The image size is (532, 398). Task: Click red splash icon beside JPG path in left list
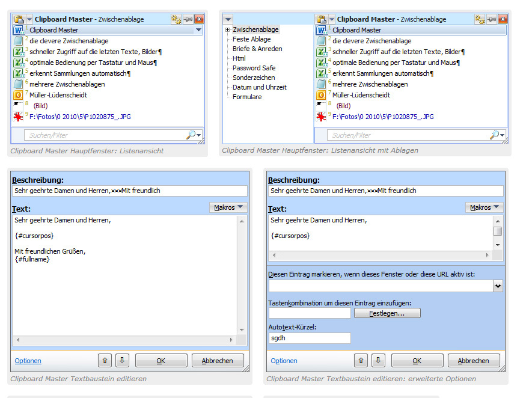click(18, 117)
